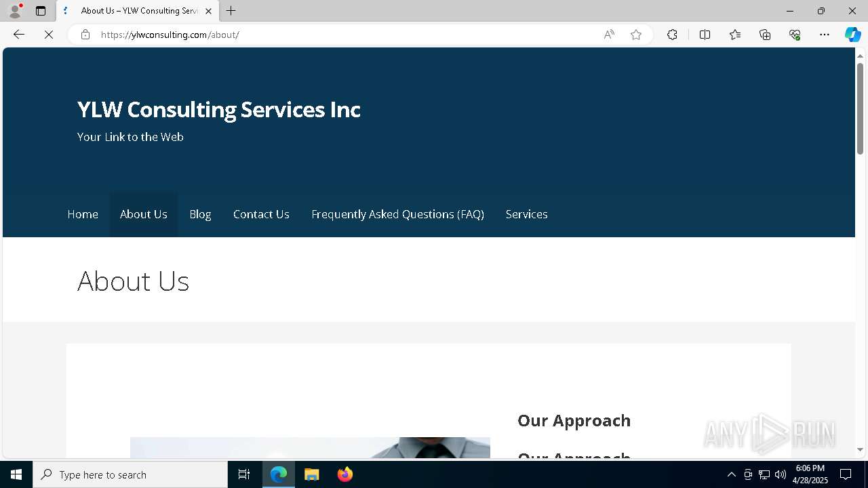Open the Extensions puzzle icon

pos(672,35)
